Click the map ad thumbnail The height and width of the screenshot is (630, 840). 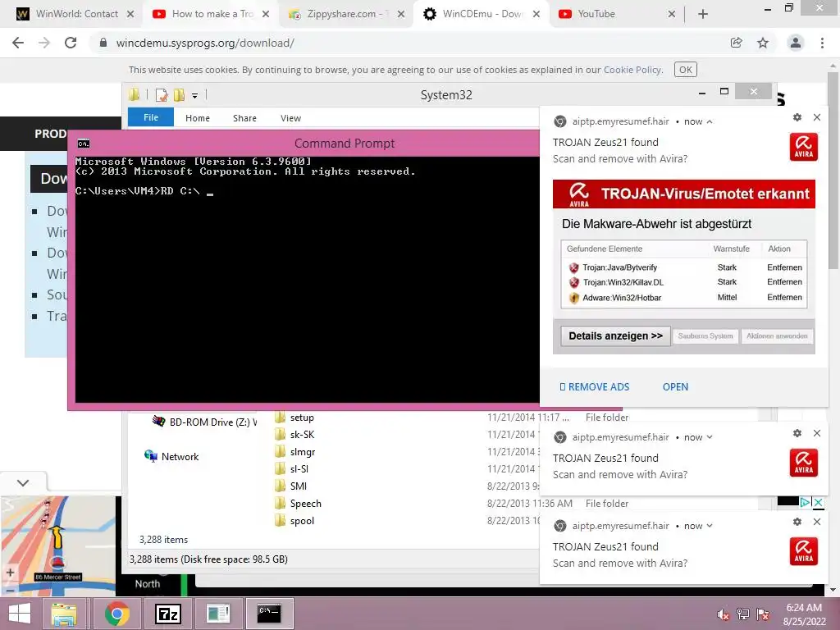point(58,546)
